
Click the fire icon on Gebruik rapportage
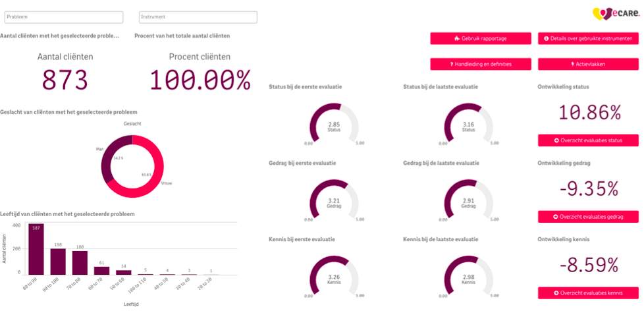pyautogui.click(x=457, y=38)
